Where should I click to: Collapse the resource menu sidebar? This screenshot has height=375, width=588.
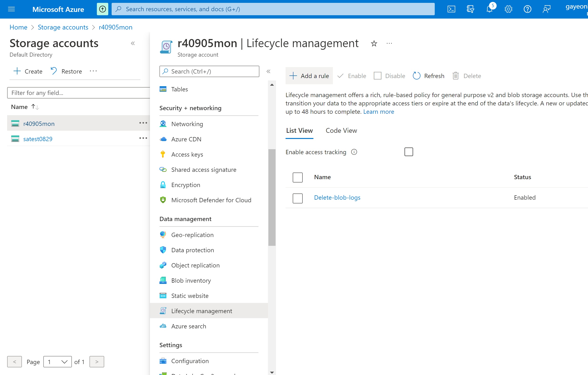click(x=268, y=71)
